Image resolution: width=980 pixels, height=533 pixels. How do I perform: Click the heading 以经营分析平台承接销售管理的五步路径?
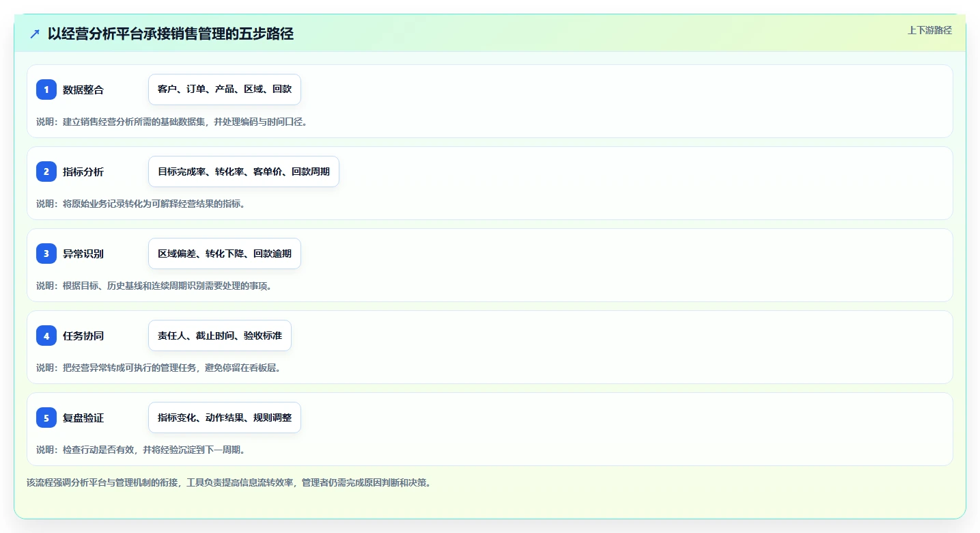pos(171,33)
